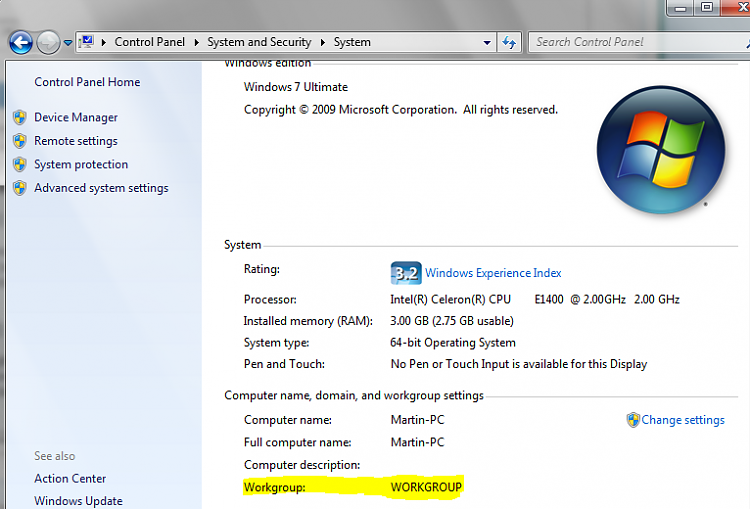
Task: Click the Windows 7 Ultimate text
Action: (296, 87)
